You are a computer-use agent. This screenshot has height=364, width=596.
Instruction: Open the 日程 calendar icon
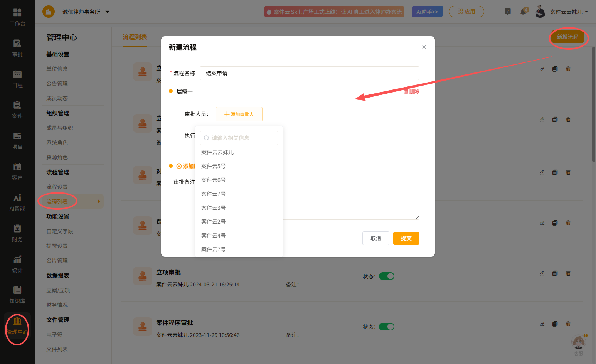tap(17, 79)
